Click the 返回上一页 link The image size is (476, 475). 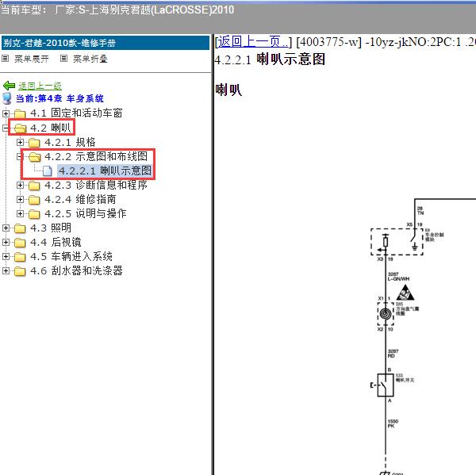[253, 41]
